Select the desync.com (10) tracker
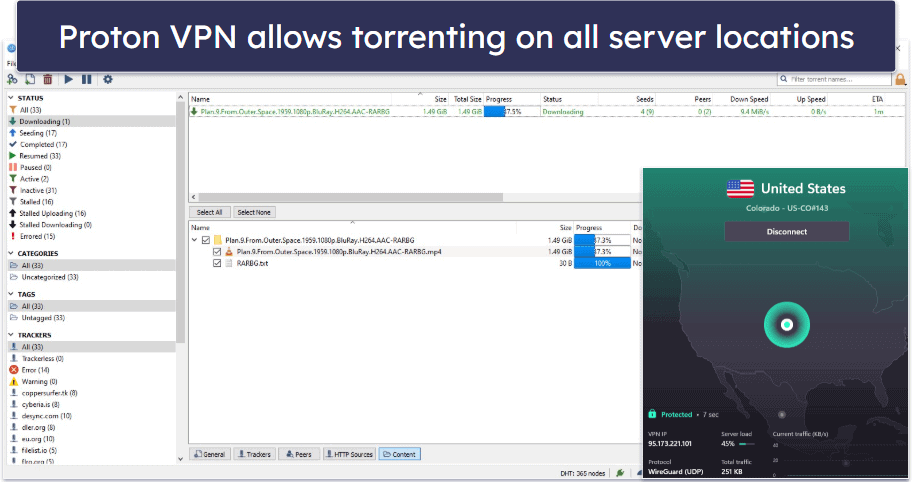Image resolution: width=912 pixels, height=482 pixels. point(47,416)
